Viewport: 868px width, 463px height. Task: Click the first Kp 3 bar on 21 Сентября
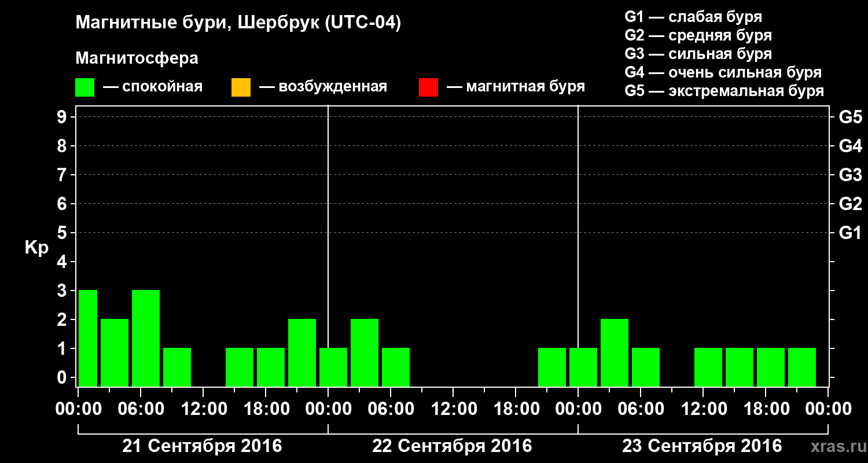coord(88,338)
